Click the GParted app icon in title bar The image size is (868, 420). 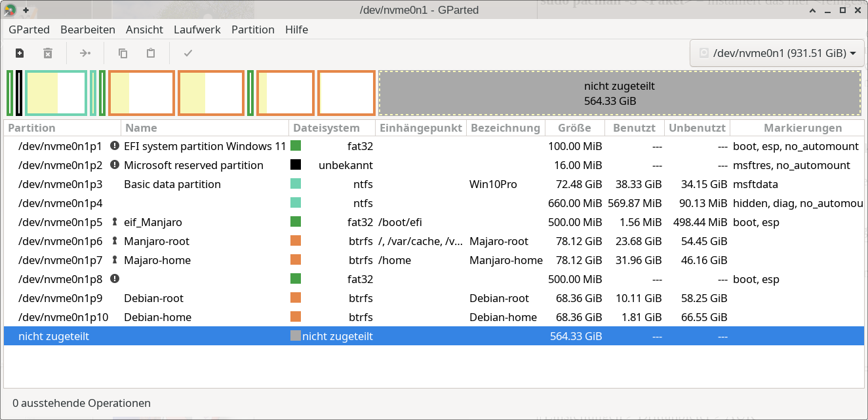[10, 10]
